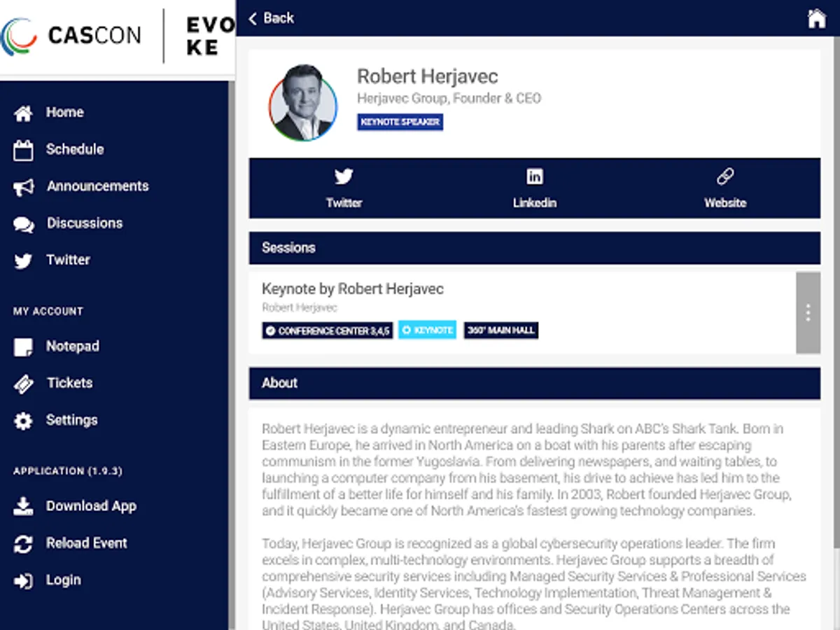Click the Discussions chat bubbles icon
Screen dimensions: 840x630
23,224
